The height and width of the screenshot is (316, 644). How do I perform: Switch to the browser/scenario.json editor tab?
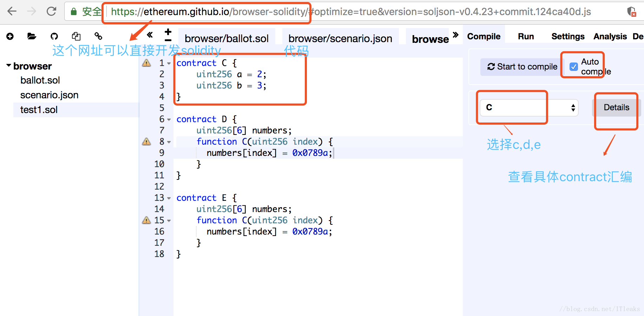(x=340, y=38)
